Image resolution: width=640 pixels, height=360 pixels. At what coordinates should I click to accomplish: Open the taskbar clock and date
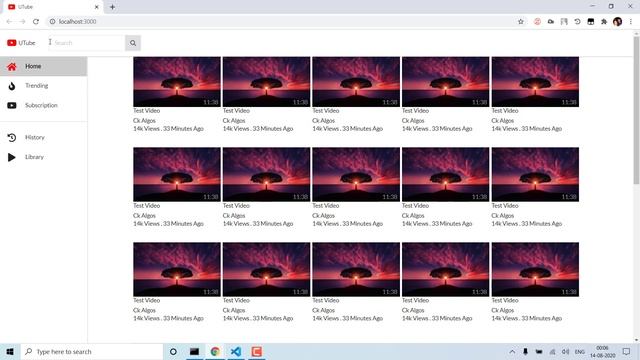coord(602,351)
